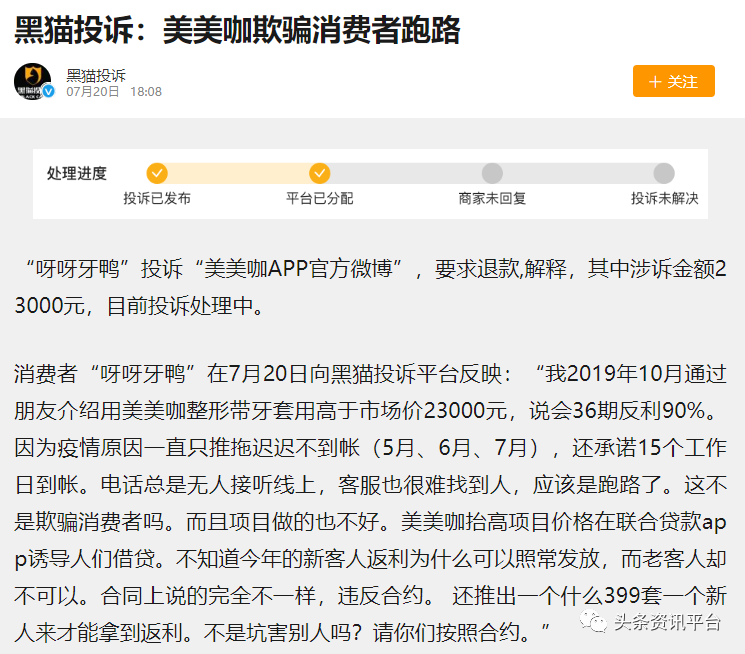Click the 黑猫投诉 author avatar

pyautogui.click(x=32, y=81)
